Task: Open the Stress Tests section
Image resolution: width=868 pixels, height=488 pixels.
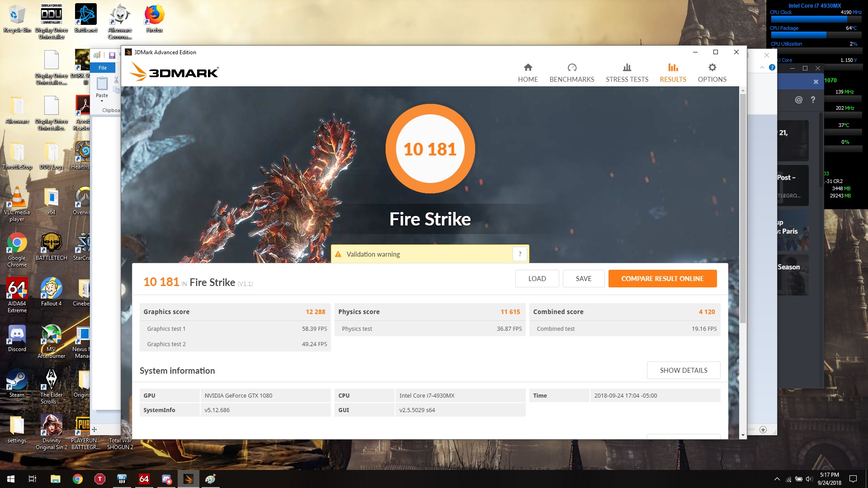Action: pyautogui.click(x=627, y=73)
